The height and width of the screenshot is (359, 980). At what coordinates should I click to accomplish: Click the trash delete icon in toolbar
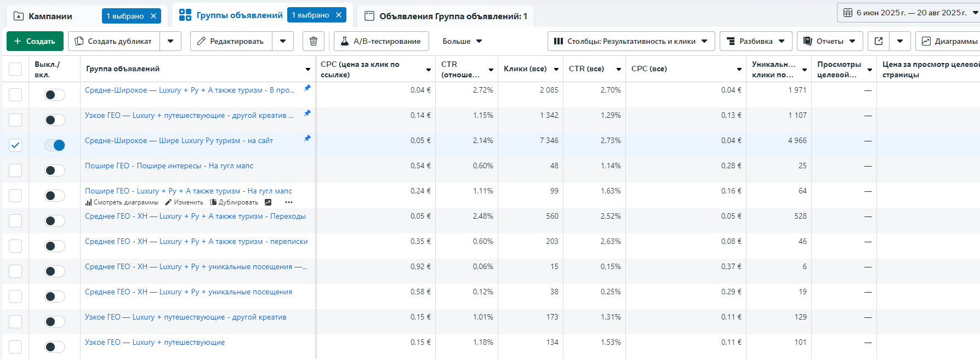click(x=313, y=41)
